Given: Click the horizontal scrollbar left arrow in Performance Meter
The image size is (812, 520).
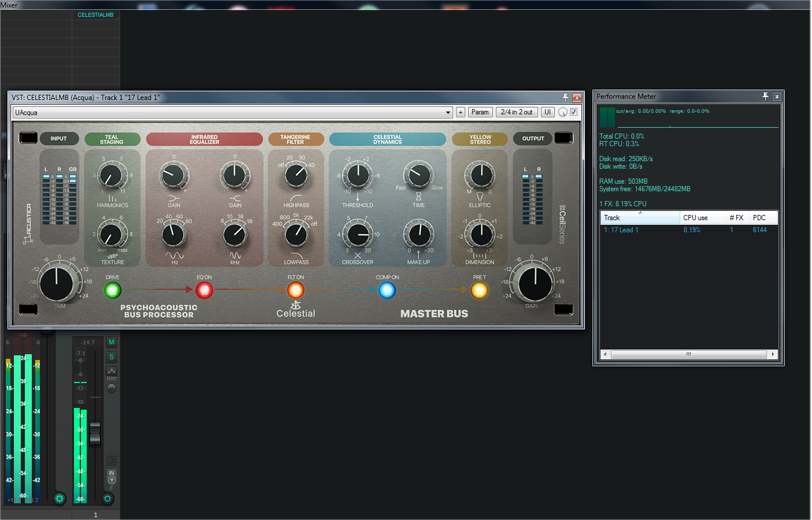Looking at the screenshot, I should pos(605,354).
